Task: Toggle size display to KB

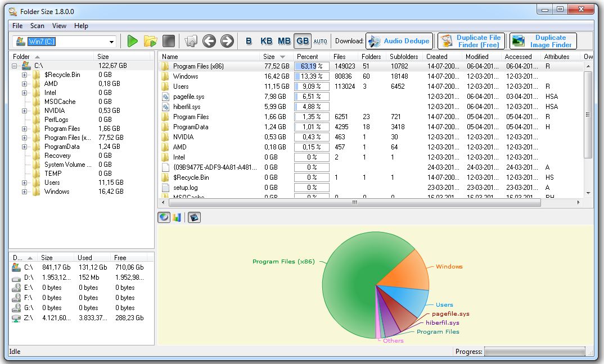Action: (x=267, y=41)
